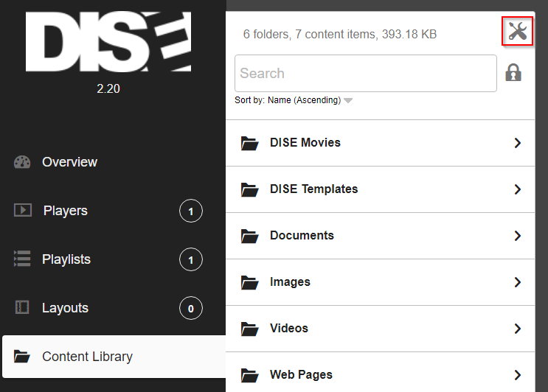Open the wrench and screwdriver tools menu
Screen dimensions: 548x392
point(517,31)
